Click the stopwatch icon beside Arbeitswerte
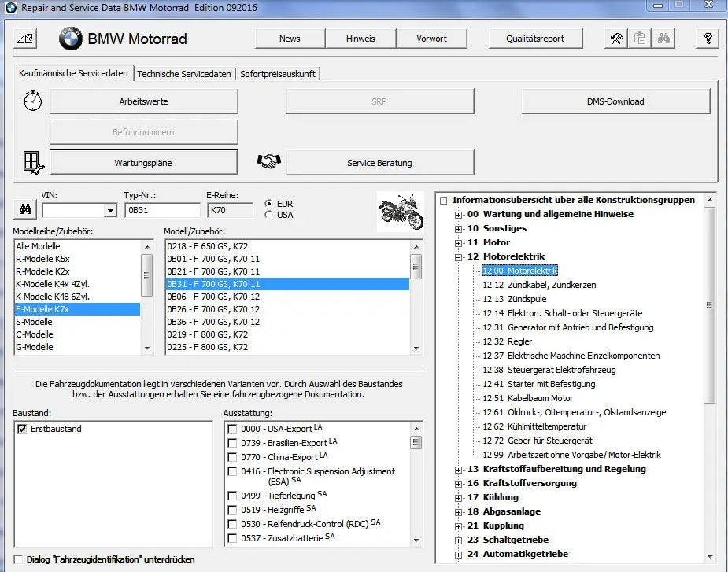Viewport: 728px width, 572px height. click(32, 101)
